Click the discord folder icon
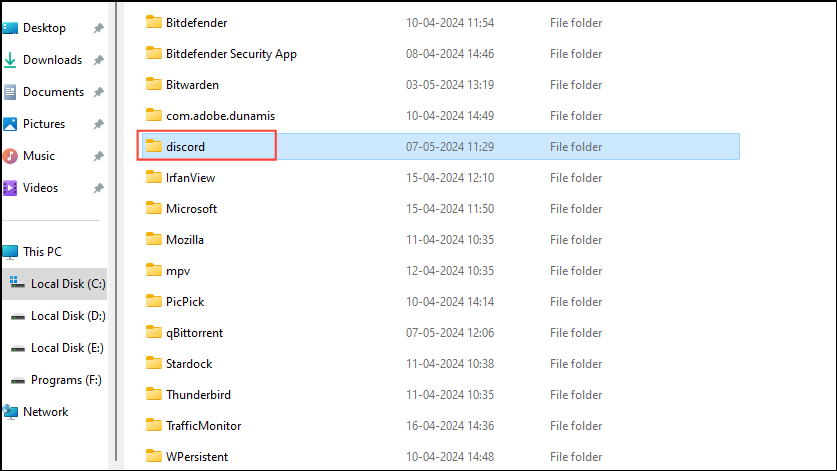This screenshot has height=471, width=837. pos(154,146)
